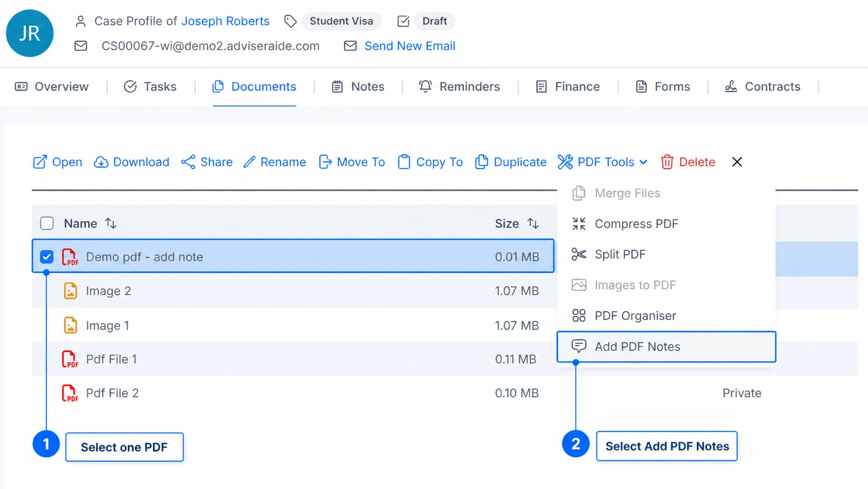
Task: Click the Private label for Pdf File 2
Action: pyautogui.click(x=742, y=393)
